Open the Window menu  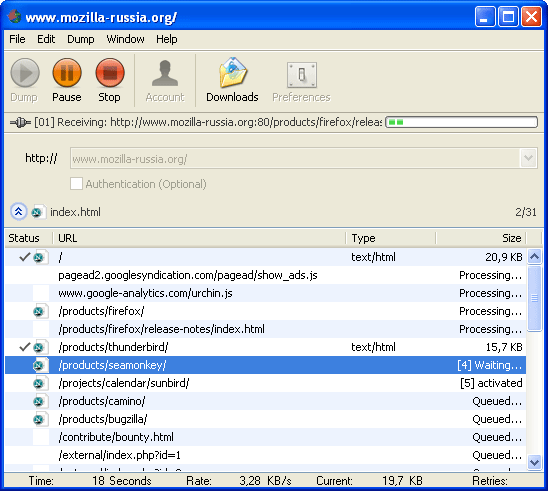(x=125, y=39)
